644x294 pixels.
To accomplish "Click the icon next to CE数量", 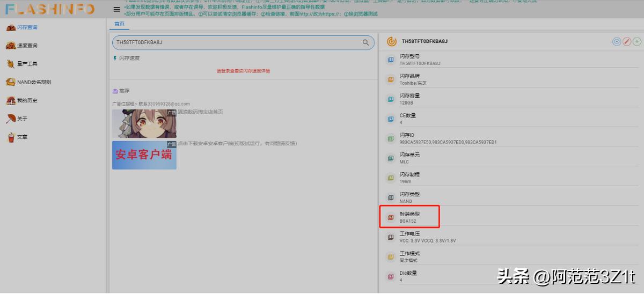I will coord(391,119).
